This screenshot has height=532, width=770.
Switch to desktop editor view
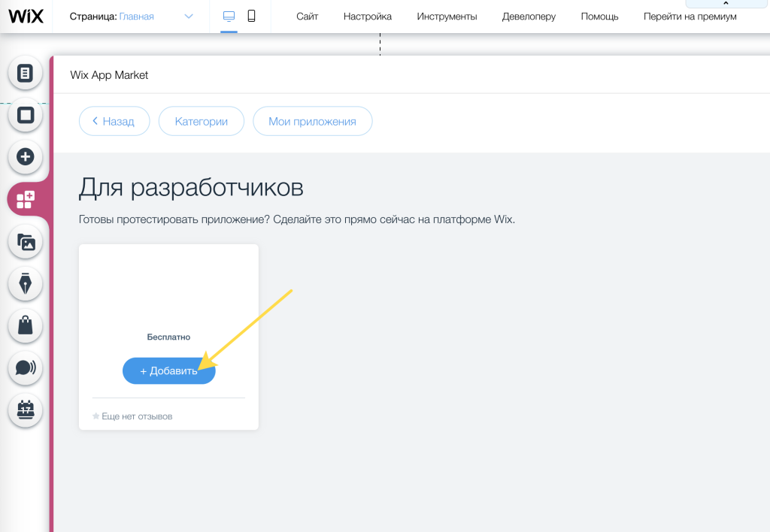229,17
